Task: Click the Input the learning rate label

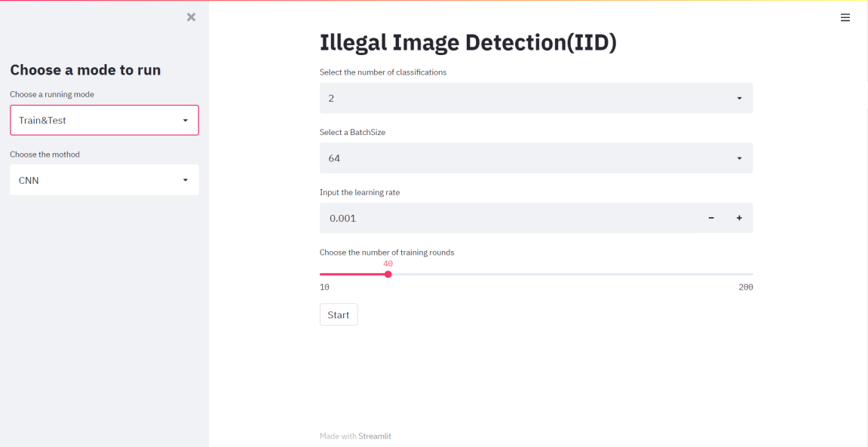Action: pos(360,192)
